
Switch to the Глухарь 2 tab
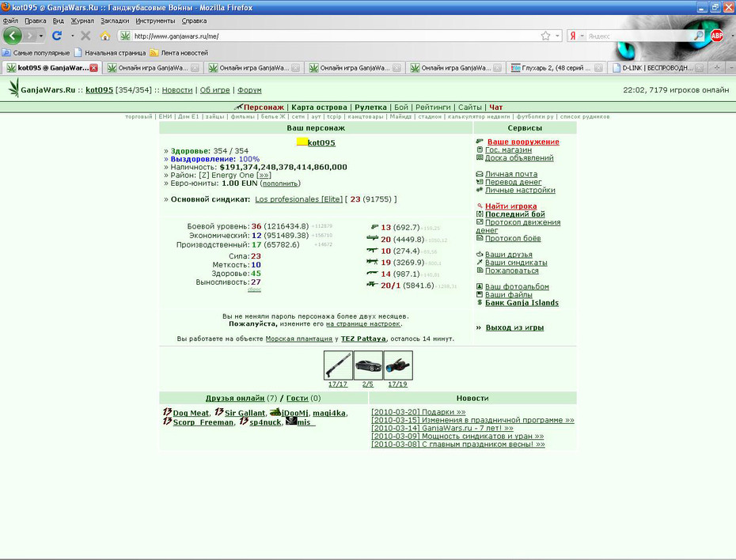[556, 68]
